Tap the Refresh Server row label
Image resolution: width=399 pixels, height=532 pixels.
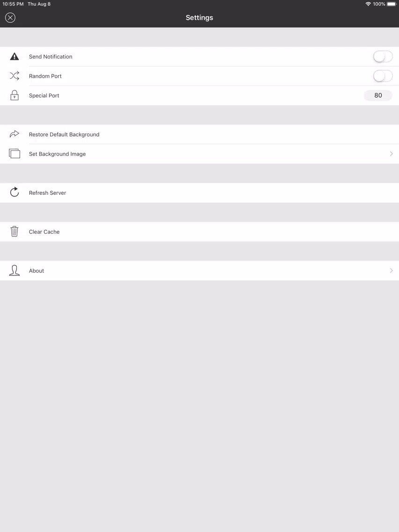(47, 193)
